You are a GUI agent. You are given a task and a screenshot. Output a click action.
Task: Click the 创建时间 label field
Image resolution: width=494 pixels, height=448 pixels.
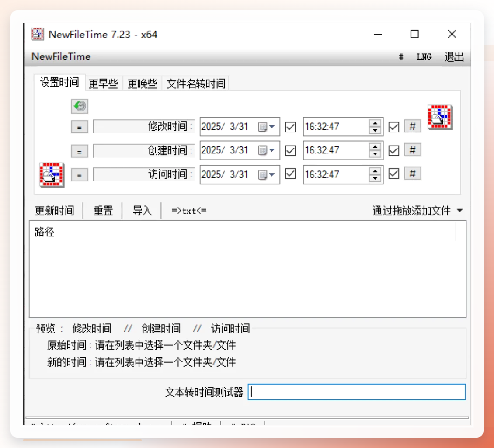[144, 151]
